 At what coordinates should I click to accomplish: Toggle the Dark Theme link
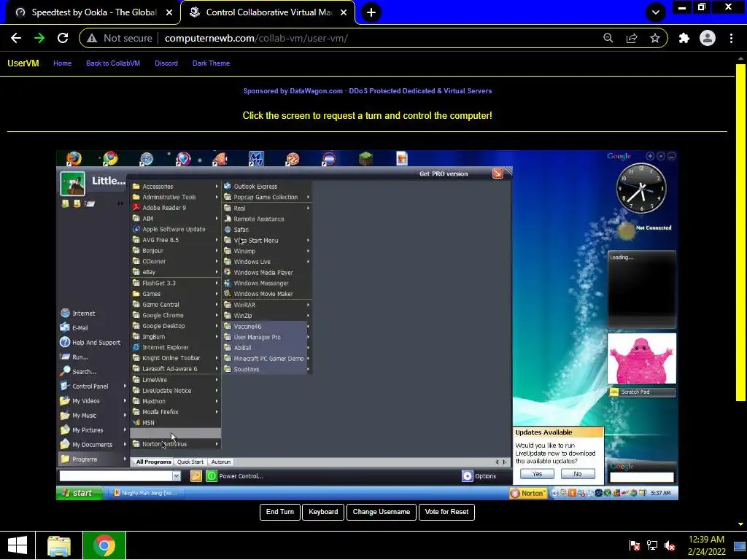tap(211, 63)
